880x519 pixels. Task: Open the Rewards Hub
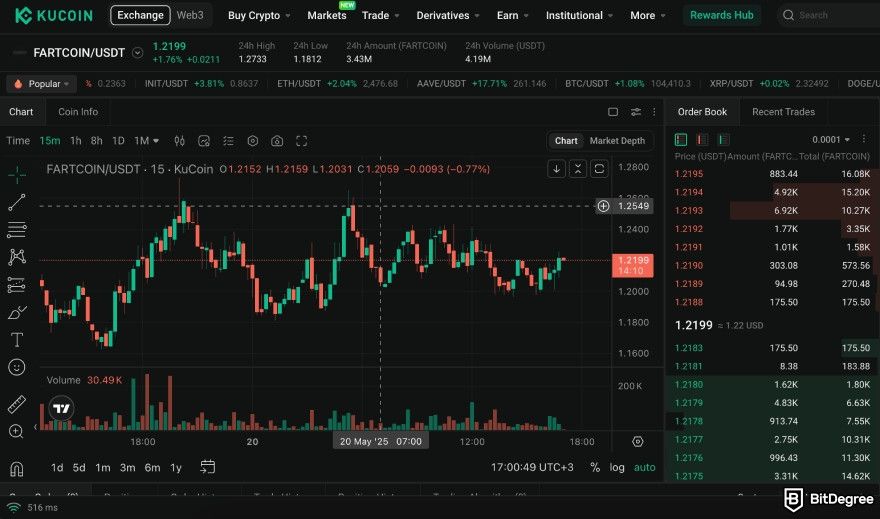(722, 15)
